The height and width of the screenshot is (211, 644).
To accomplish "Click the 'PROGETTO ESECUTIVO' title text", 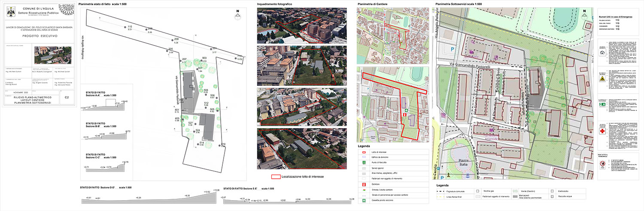I will pos(40,37).
